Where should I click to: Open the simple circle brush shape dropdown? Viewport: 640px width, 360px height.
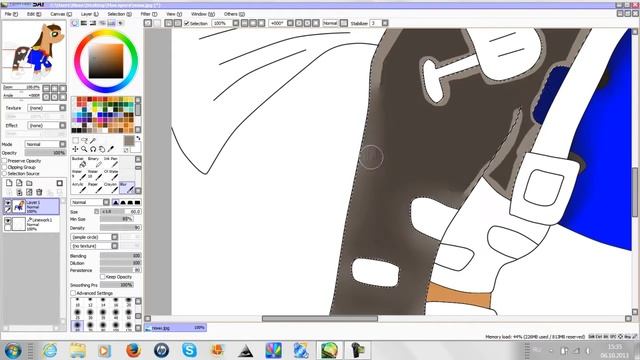[94, 237]
